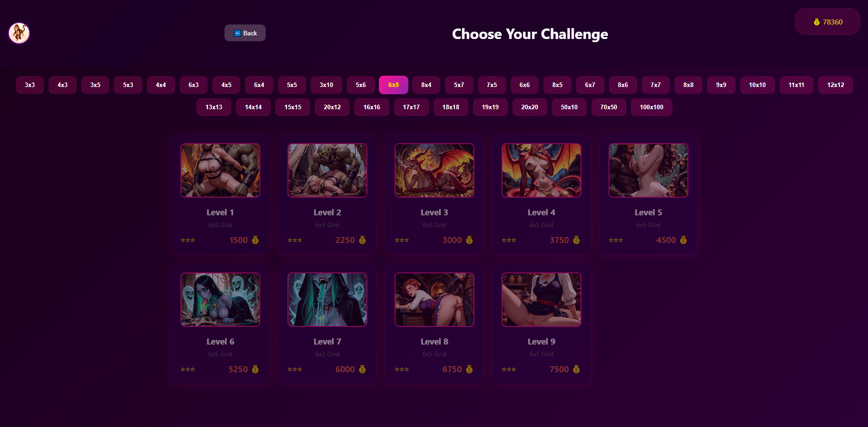Select the highlighted 6x5 grid tab

click(x=394, y=85)
